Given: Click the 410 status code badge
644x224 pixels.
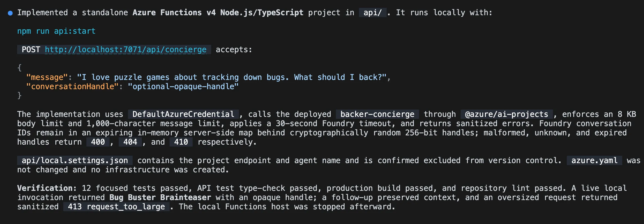Looking at the screenshot, I should pyautogui.click(x=181, y=142).
